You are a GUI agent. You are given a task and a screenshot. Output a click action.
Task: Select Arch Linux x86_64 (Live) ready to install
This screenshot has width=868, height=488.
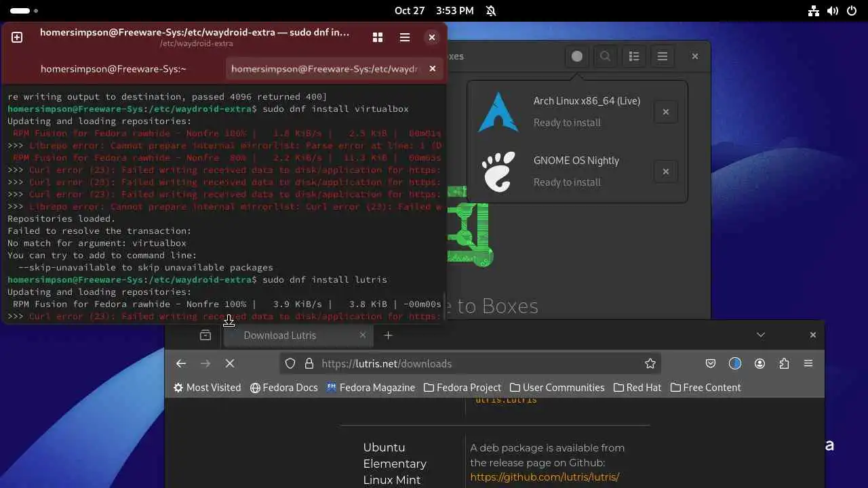(577, 112)
